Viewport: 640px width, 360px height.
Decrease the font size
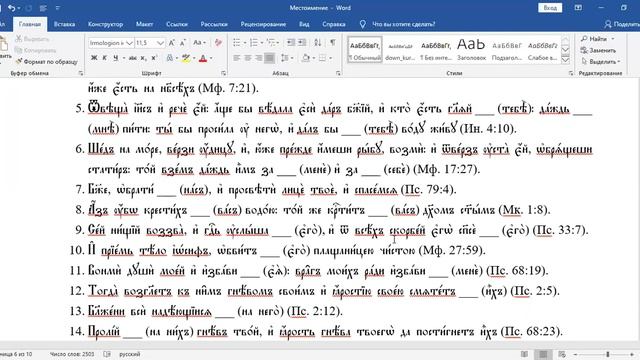[x=182, y=43]
